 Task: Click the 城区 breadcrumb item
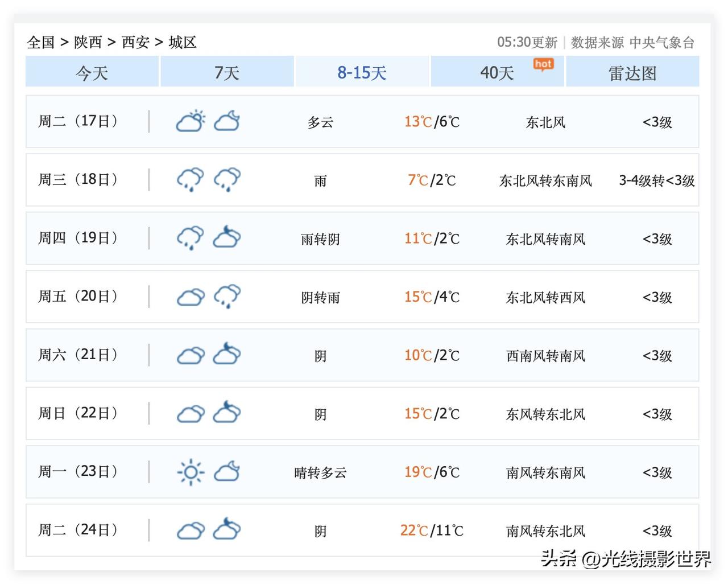point(183,42)
